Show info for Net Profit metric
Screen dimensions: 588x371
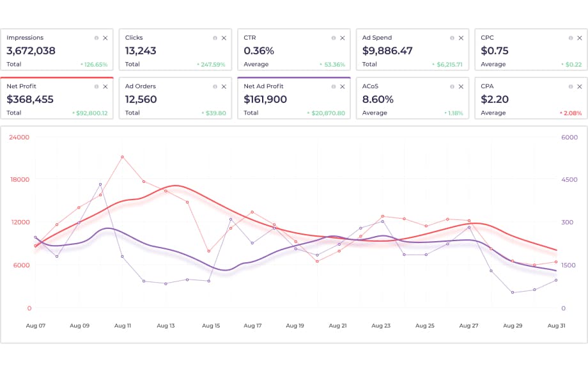coord(97,86)
